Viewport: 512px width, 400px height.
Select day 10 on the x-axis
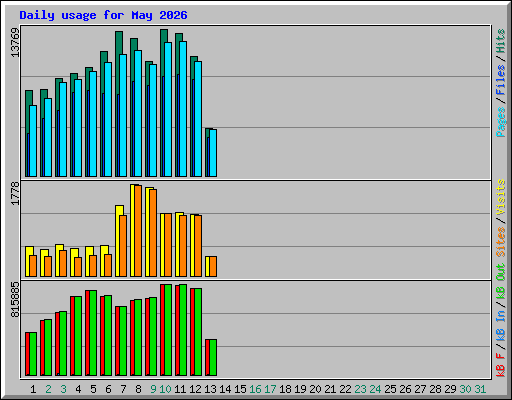point(165,389)
